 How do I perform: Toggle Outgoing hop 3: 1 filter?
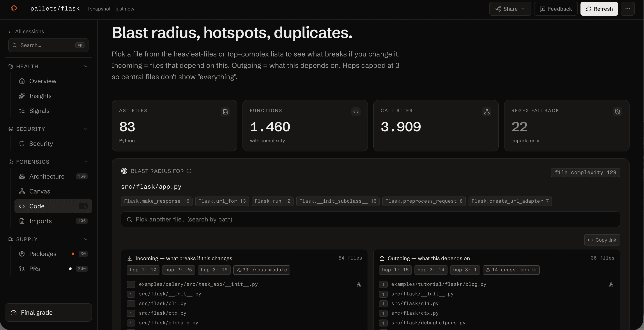(x=465, y=270)
